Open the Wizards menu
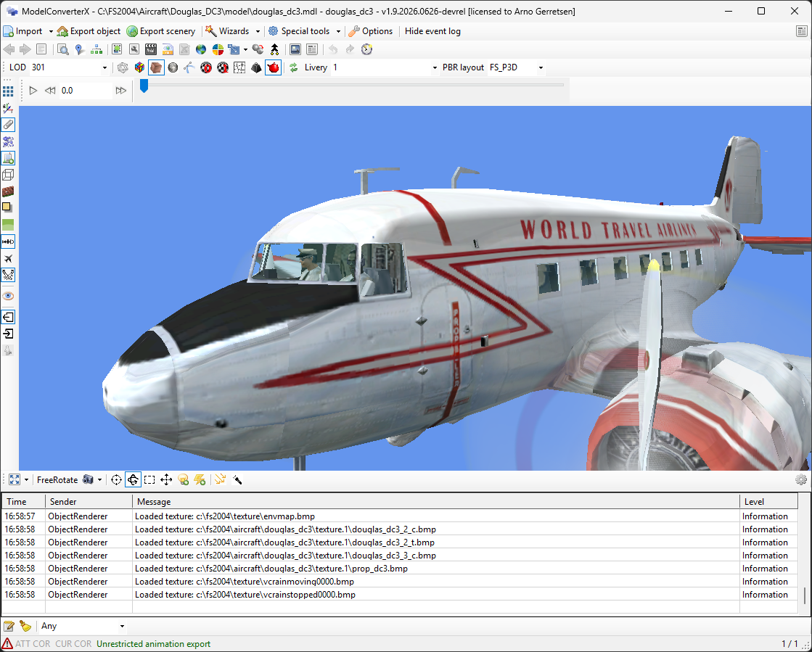This screenshot has height=652, width=812. pos(228,32)
